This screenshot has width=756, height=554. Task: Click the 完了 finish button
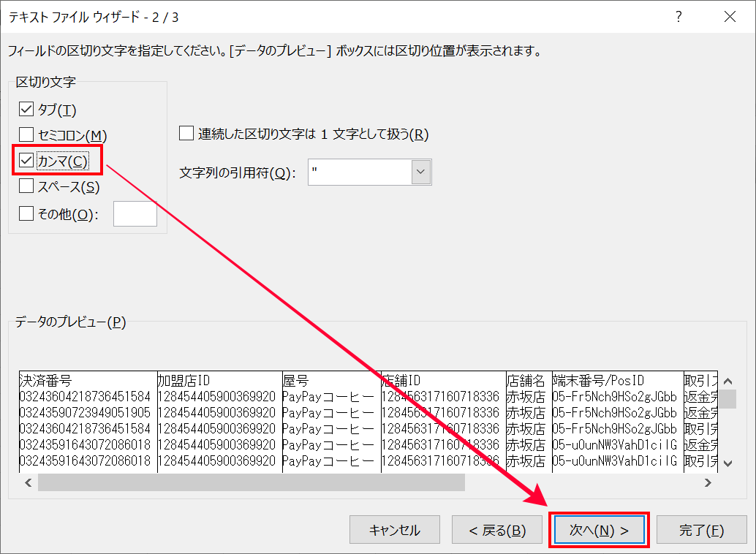[700, 531]
